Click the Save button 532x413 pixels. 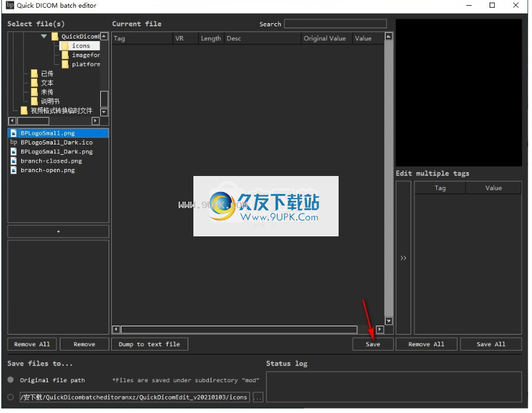[x=373, y=344]
